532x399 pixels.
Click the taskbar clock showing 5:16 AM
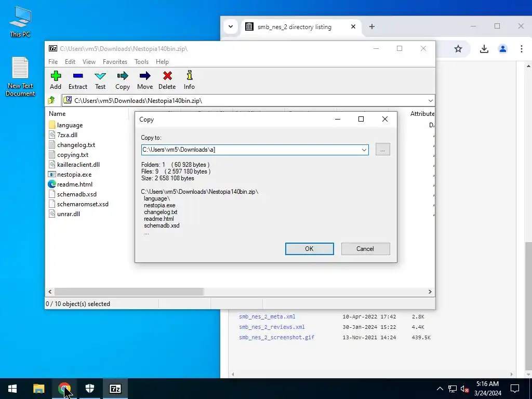coord(488,389)
